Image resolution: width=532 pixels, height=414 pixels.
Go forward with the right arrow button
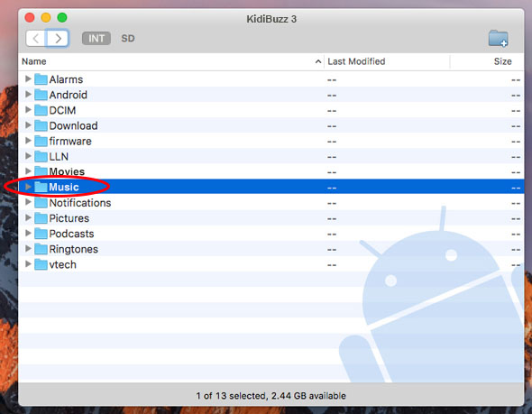(x=58, y=39)
